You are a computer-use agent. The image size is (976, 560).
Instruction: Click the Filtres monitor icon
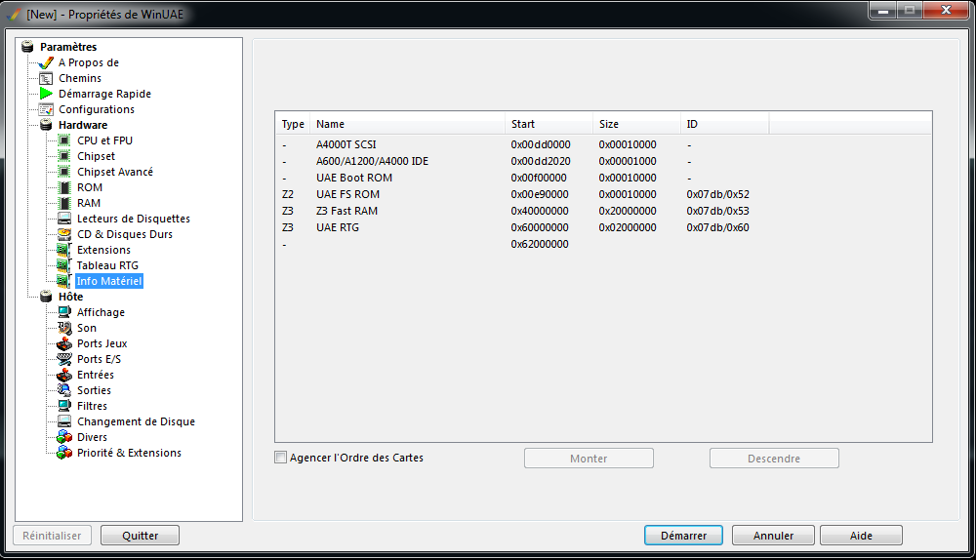(64, 406)
